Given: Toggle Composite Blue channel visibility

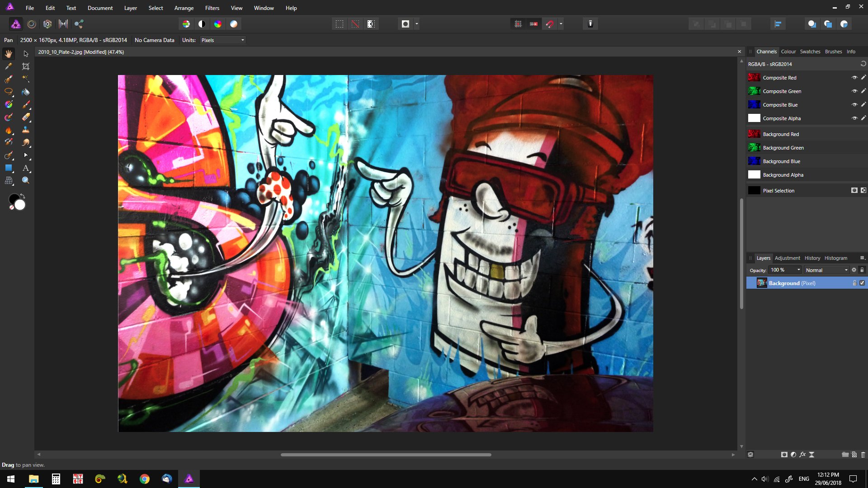Looking at the screenshot, I should coord(854,105).
